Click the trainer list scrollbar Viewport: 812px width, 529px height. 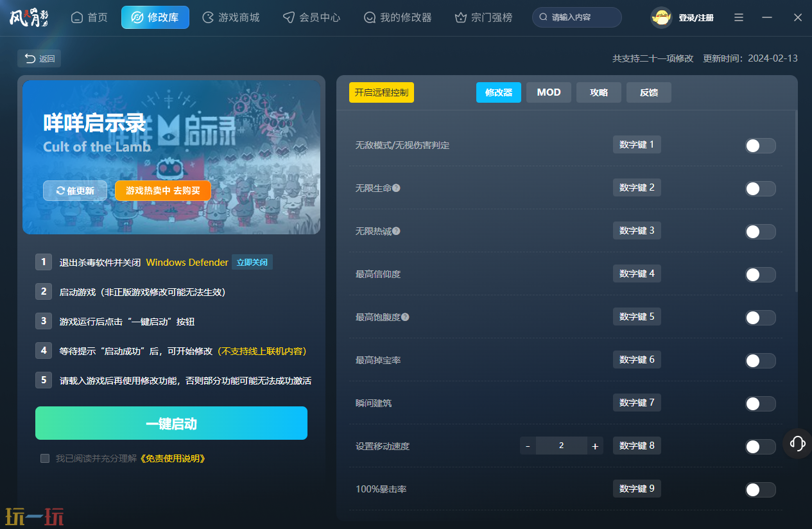(x=797, y=201)
